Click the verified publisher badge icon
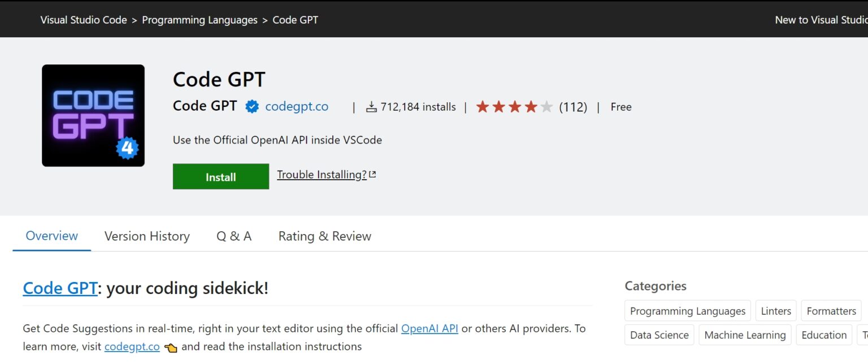 coord(252,106)
